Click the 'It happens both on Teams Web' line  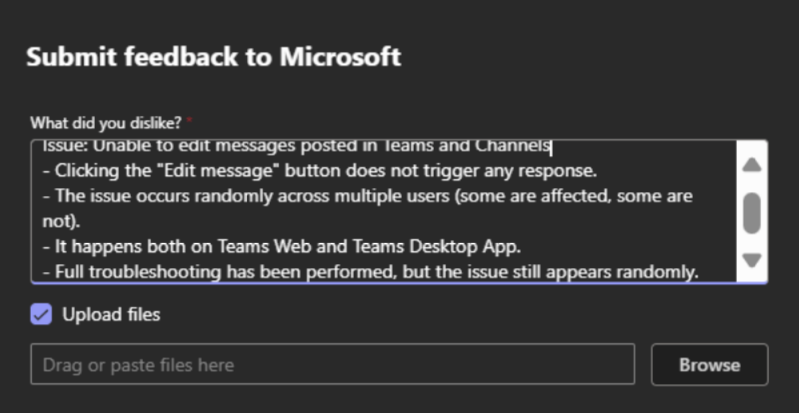pyautogui.click(x=281, y=247)
